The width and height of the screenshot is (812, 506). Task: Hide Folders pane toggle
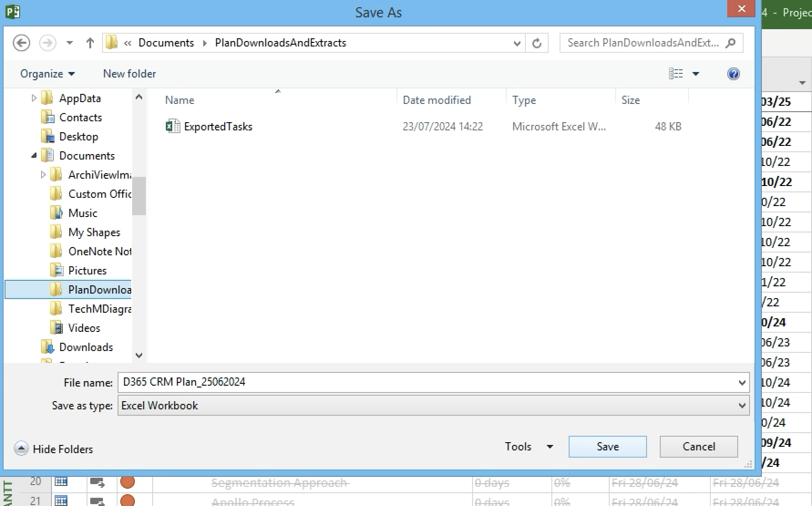54,449
